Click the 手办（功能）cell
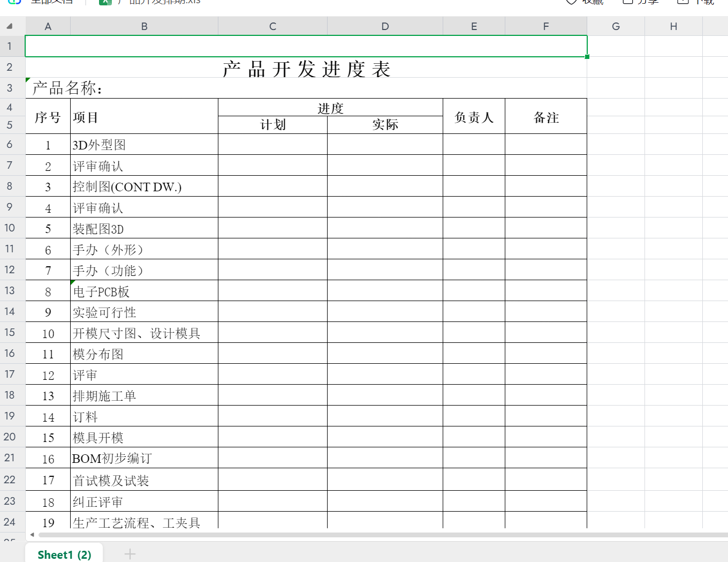 (145, 270)
